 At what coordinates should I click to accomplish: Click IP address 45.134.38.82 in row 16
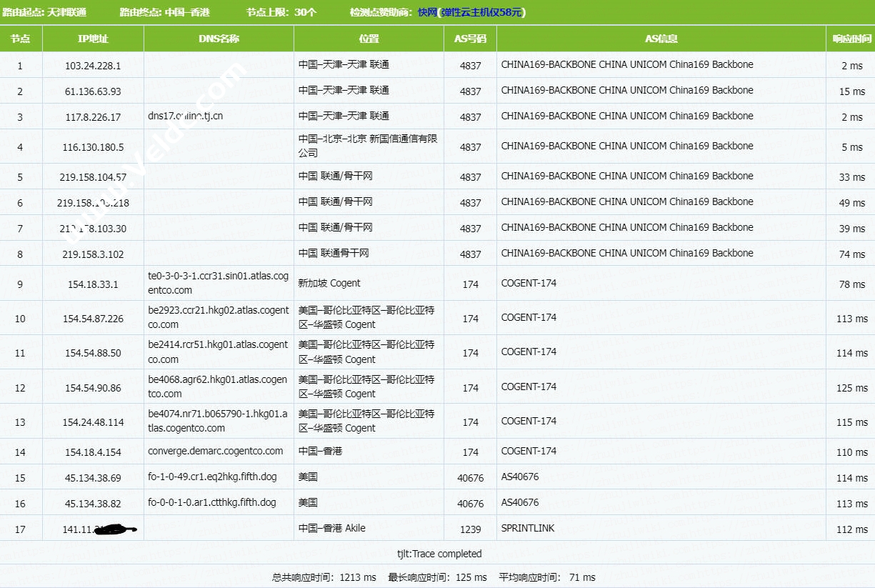93,504
